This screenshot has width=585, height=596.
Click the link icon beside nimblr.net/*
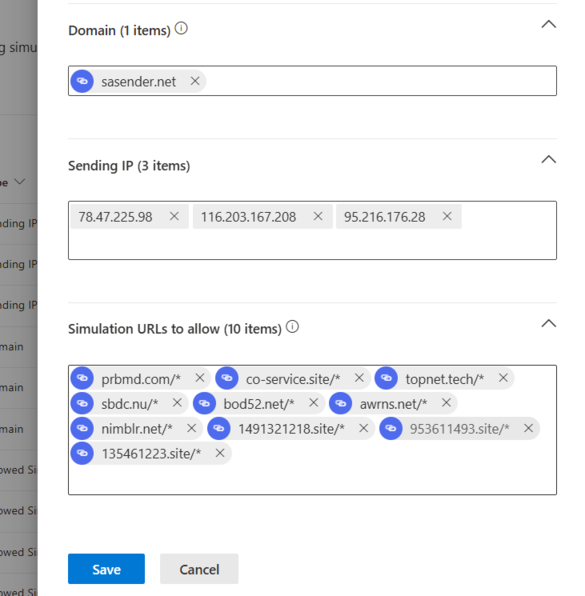[82, 428]
